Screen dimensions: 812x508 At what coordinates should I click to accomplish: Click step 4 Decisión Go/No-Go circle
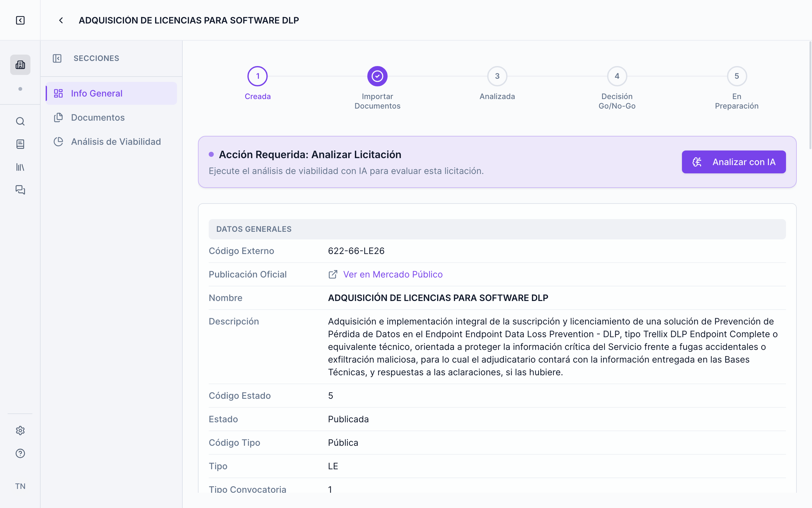click(617, 76)
